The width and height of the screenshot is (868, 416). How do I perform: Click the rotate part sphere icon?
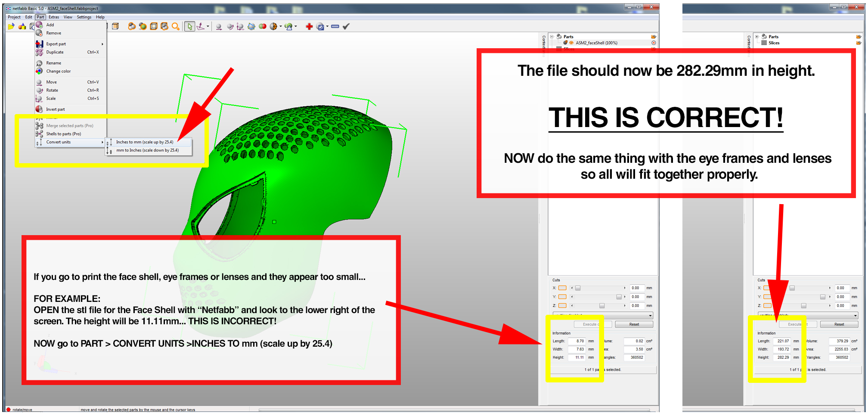tap(230, 27)
